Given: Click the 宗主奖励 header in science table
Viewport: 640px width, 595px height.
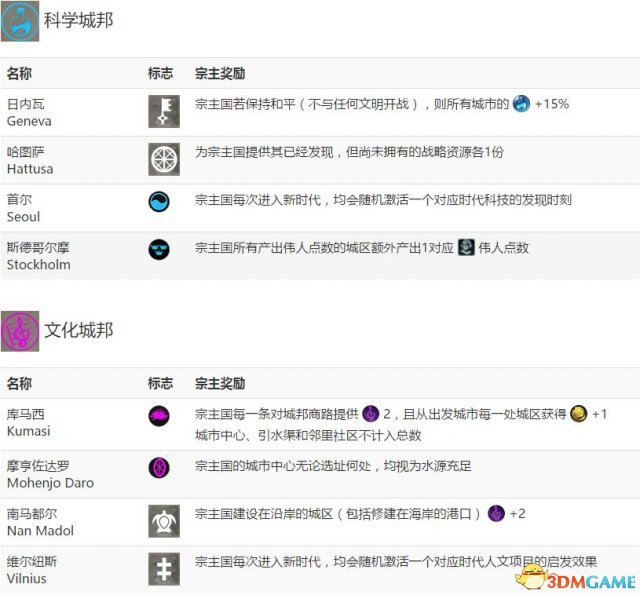Looking at the screenshot, I should [220, 74].
